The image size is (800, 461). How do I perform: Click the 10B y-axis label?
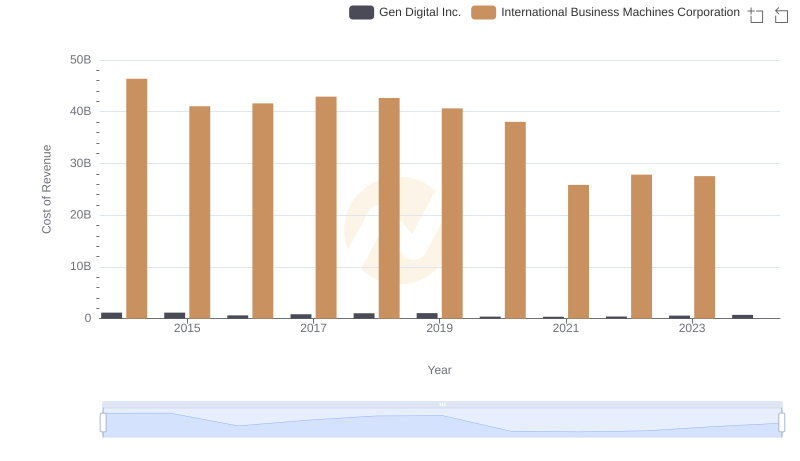[81, 266]
